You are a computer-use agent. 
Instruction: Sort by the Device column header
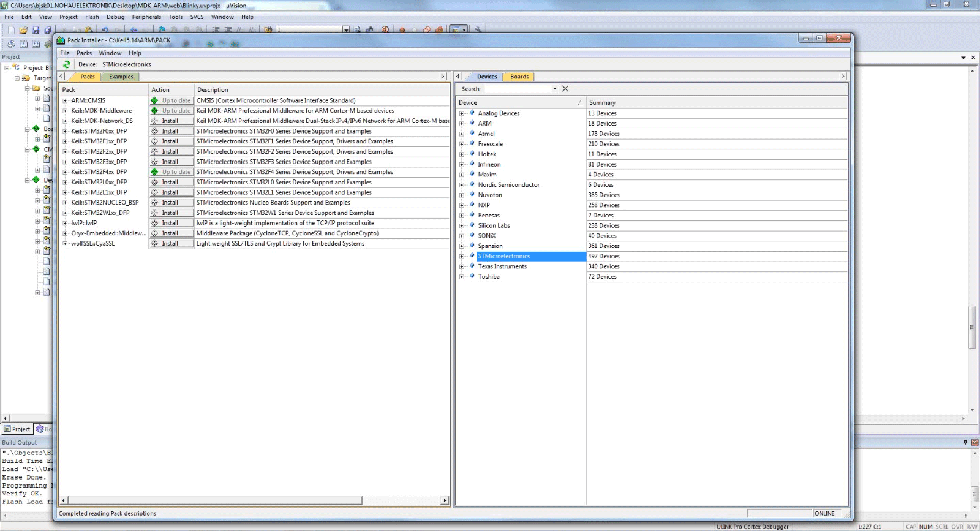pos(521,103)
